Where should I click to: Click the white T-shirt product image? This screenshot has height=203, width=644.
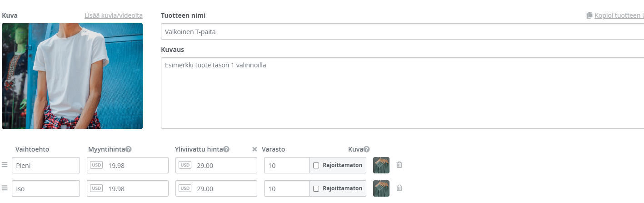[72, 76]
